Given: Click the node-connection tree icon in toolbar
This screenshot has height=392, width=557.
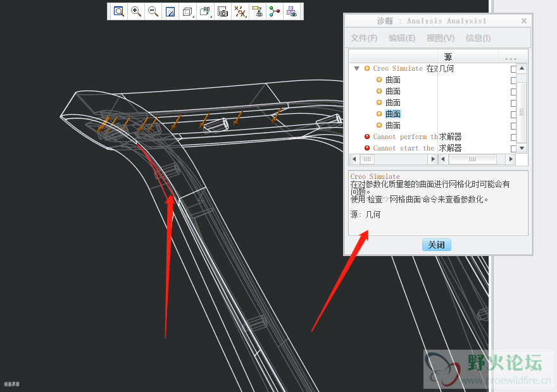Looking at the screenshot, I should pyautogui.click(x=274, y=11).
